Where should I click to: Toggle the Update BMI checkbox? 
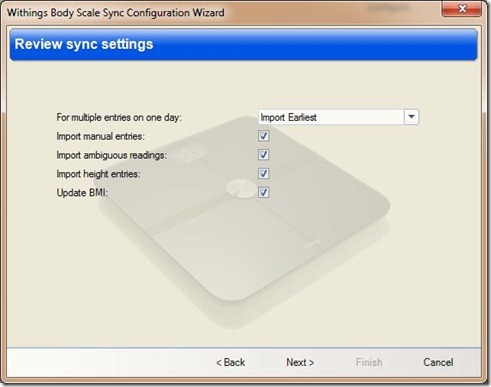pyautogui.click(x=263, y=192)
